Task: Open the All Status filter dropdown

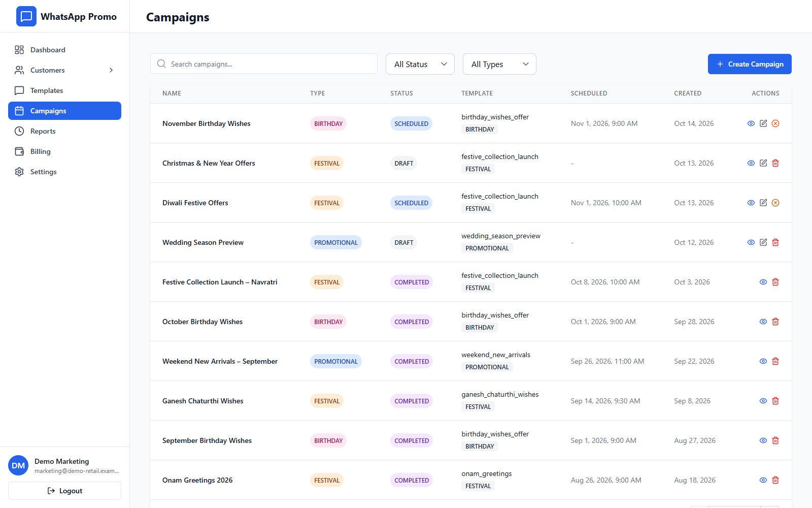Action: [420, 64]
